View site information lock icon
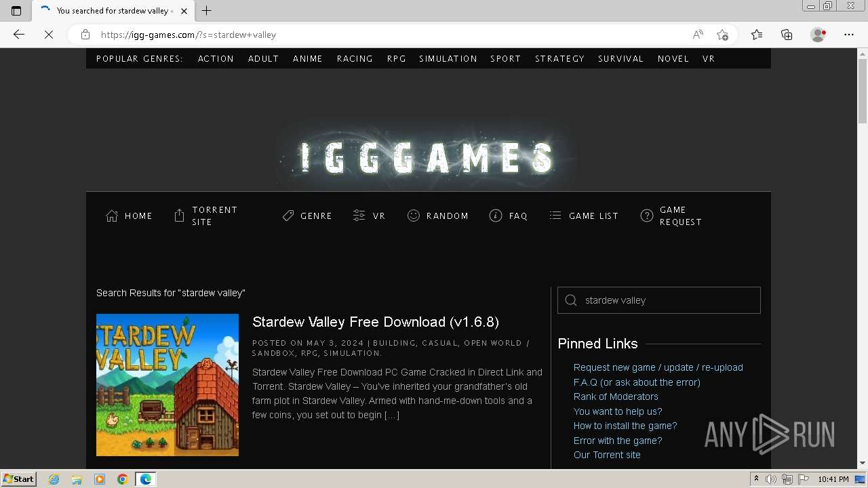This screenshot has width=868, height=488. (x=85, y=35)
